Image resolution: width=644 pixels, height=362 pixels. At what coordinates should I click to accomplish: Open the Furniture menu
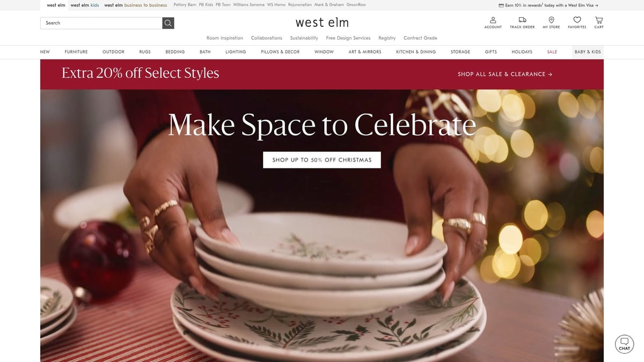[76, 52]
